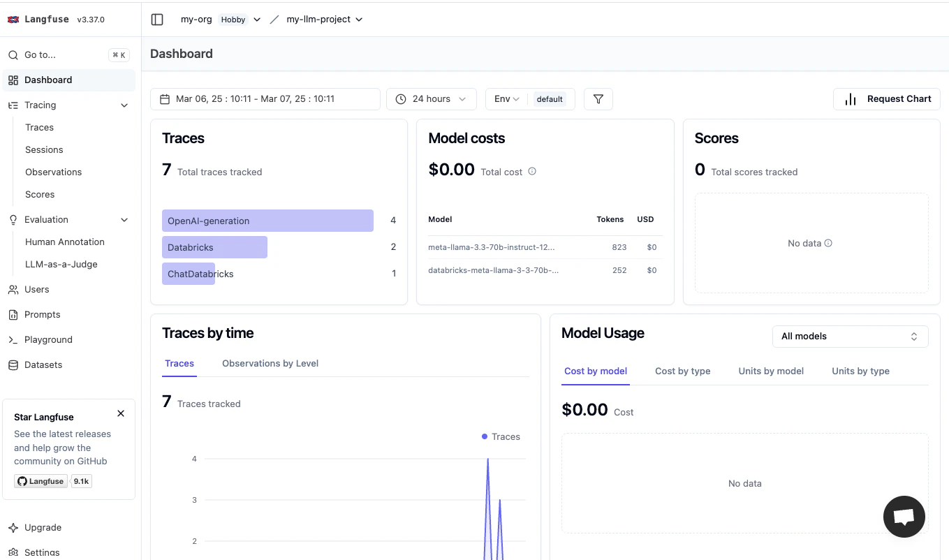Click the v3.37.0 version label
Image resolution: width=949 pixels, height=560 pixels.
[91, 20]
